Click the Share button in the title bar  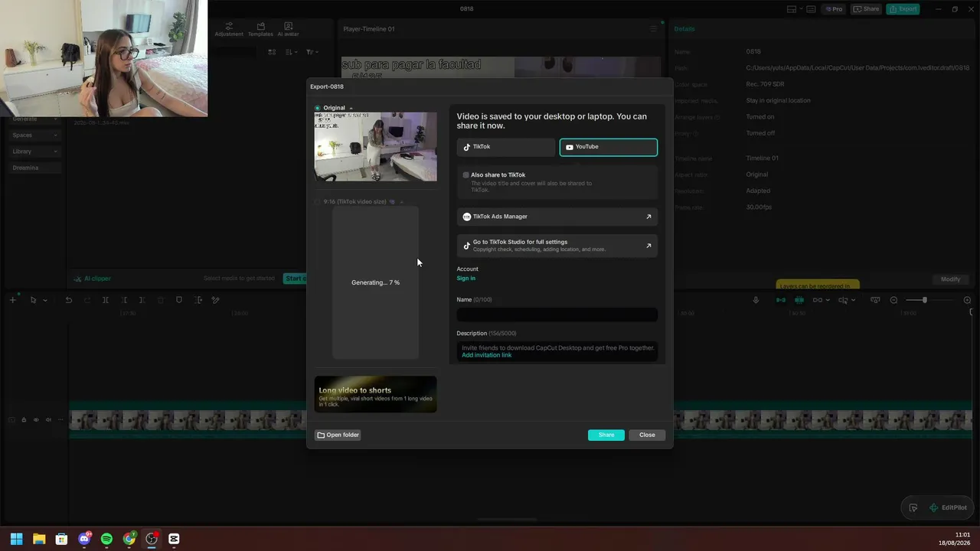click(866, 9)
